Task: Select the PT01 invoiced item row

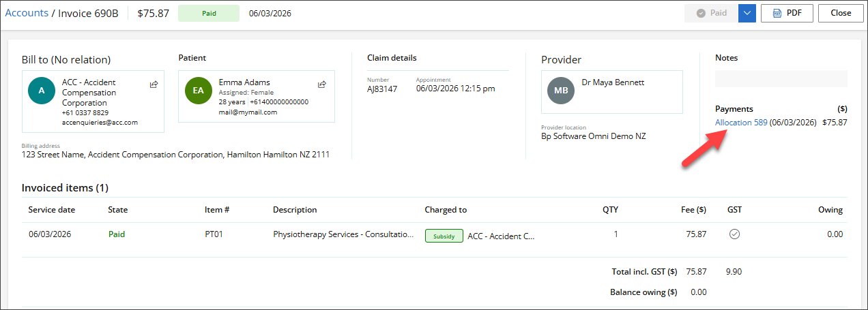Action: coord(214,234)
